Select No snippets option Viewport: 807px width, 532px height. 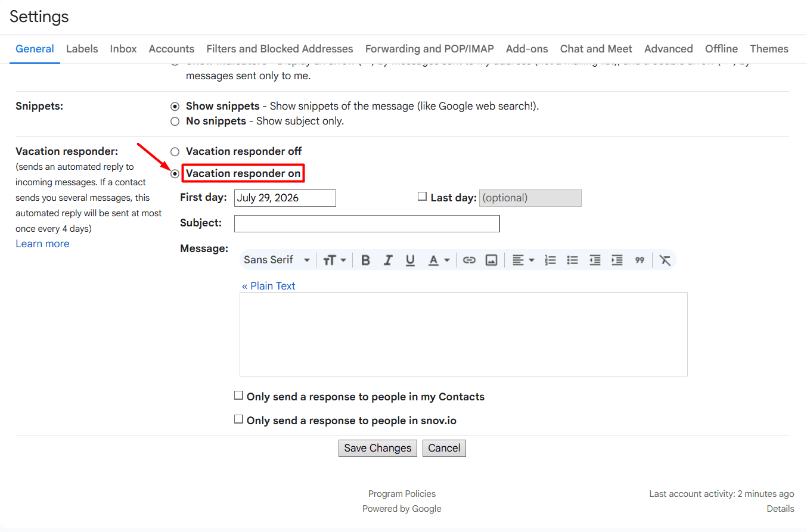pos(175,122)
